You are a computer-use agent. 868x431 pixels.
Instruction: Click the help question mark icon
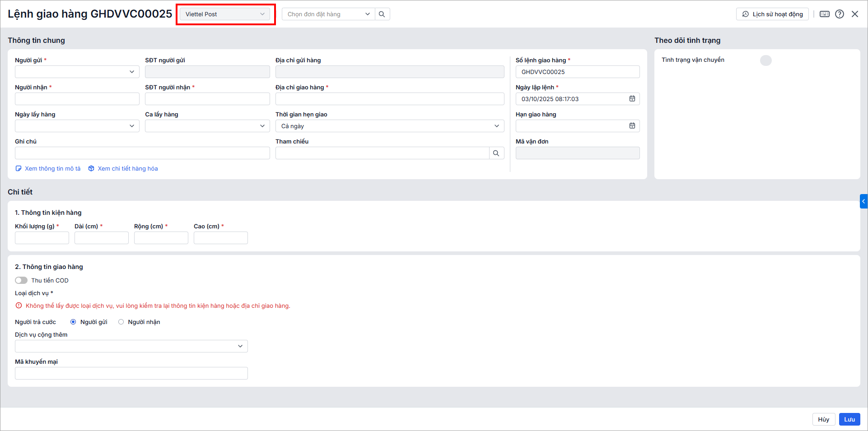[840, 14]
